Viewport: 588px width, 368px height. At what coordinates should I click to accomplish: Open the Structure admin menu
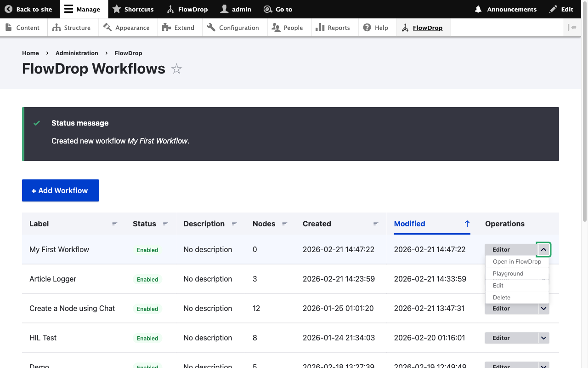pyautogui.click(x=71, y=28)
